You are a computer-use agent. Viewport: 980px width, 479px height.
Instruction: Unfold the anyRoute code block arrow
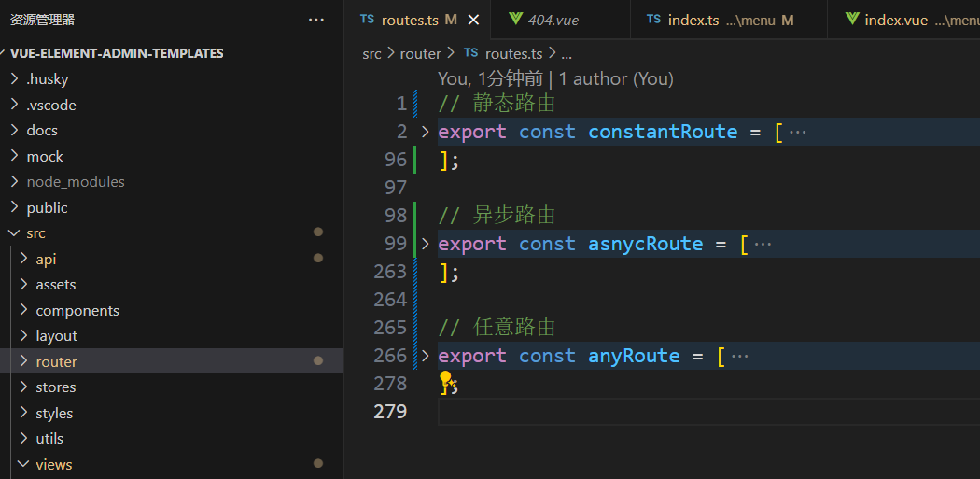point(426,356)
